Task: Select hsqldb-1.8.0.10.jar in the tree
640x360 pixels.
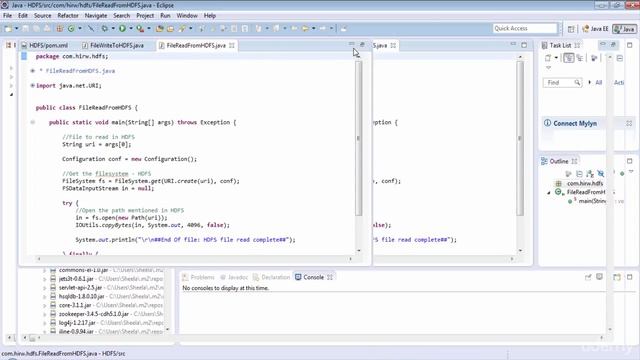Action: [x=82, y=296]
